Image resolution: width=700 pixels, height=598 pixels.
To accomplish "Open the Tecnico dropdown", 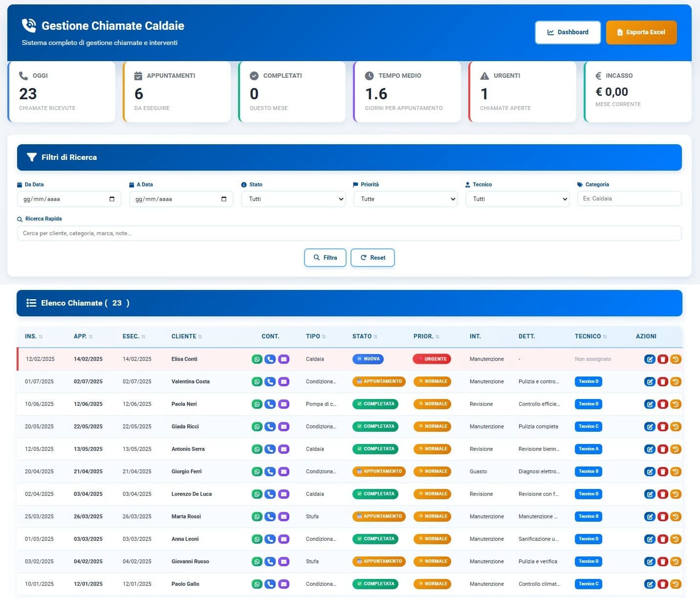I will (x=517, y=199).
